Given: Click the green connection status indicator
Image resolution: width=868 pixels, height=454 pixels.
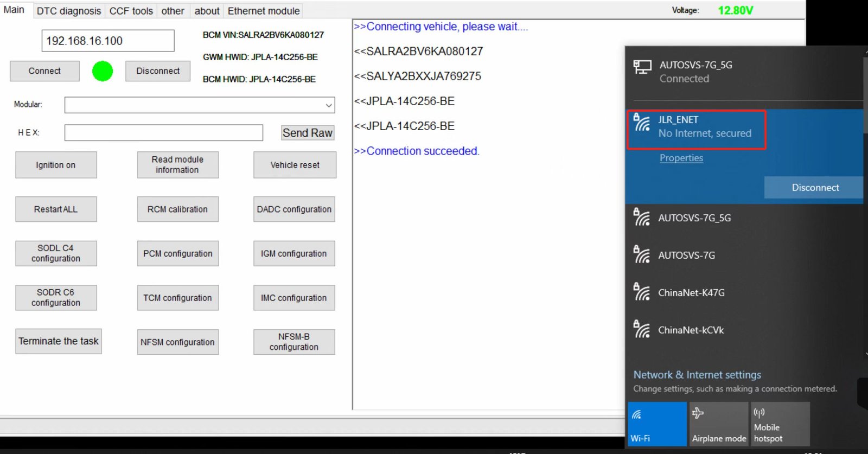Looking at the screenshot, I should [x=103, y=71].
